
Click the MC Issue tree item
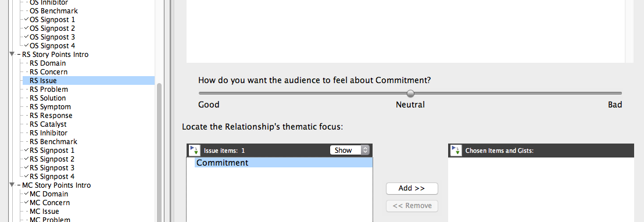[x=44, y=212]
